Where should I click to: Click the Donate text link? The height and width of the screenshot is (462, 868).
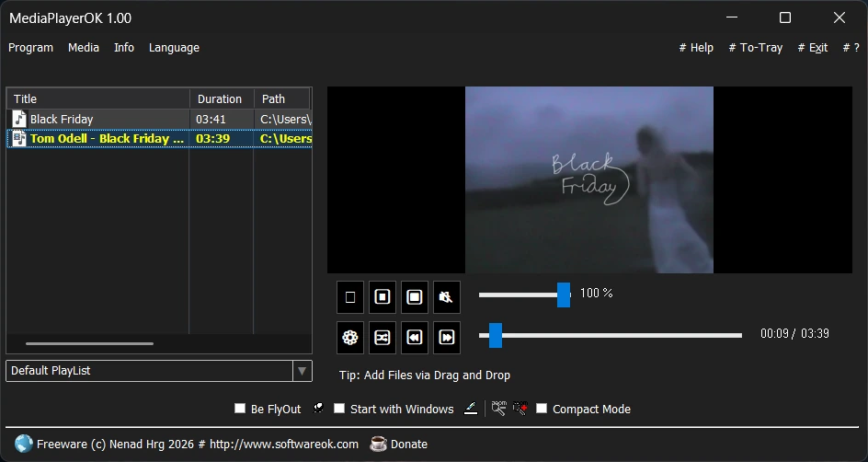click(x=409, y=445)
